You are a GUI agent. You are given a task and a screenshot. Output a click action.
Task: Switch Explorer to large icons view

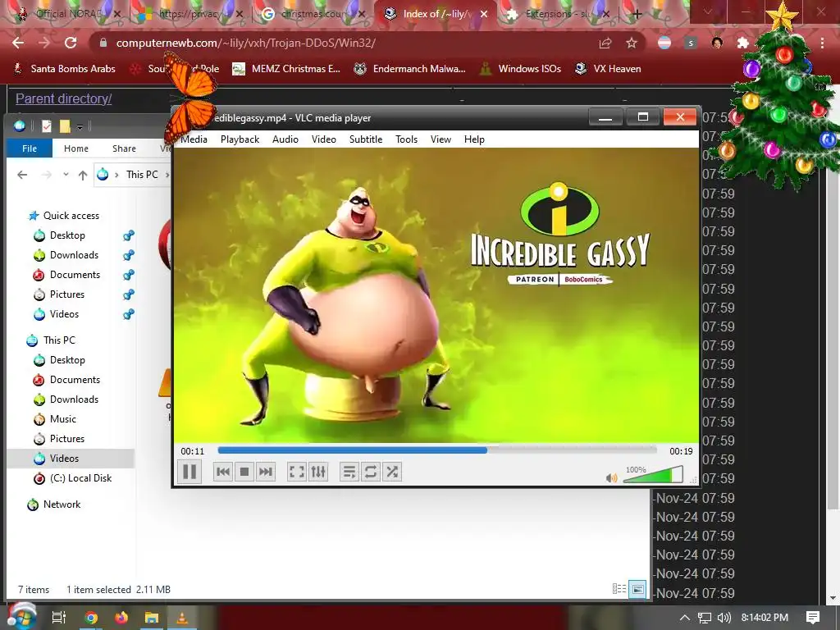pos(637,589)
